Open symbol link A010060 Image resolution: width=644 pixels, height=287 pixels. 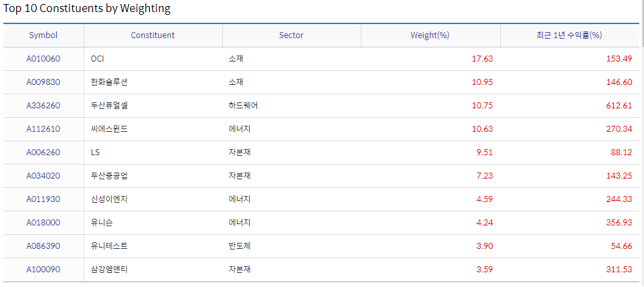tap(43, 59)
